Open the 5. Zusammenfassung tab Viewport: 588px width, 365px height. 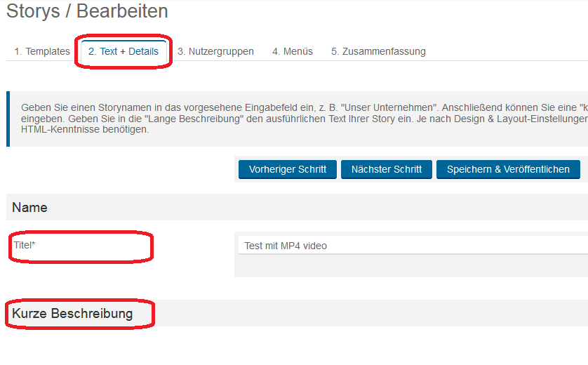(x=378, y=51)
